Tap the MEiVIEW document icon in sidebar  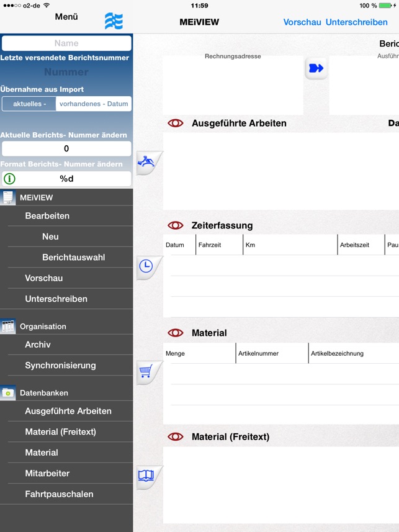tap(8, 197)
